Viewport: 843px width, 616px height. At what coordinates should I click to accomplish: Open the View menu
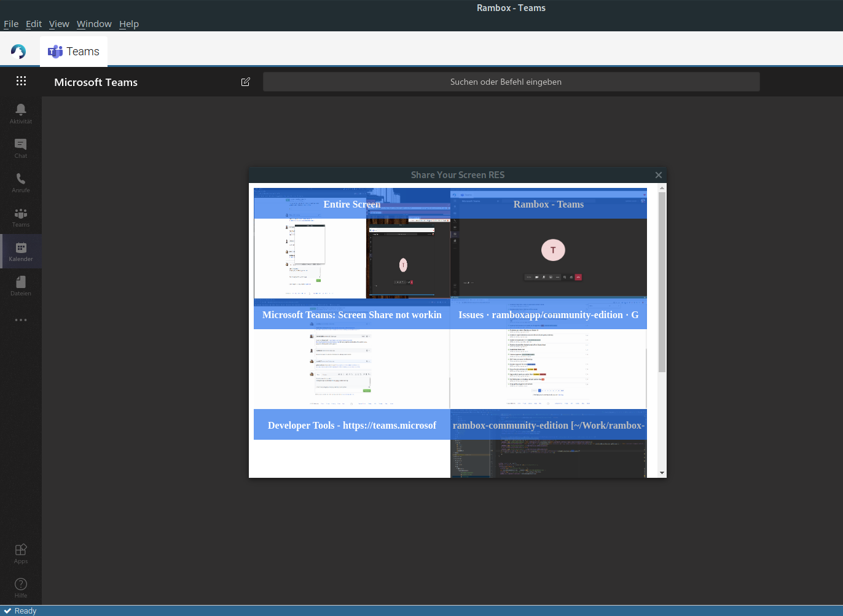click(59, 24)
